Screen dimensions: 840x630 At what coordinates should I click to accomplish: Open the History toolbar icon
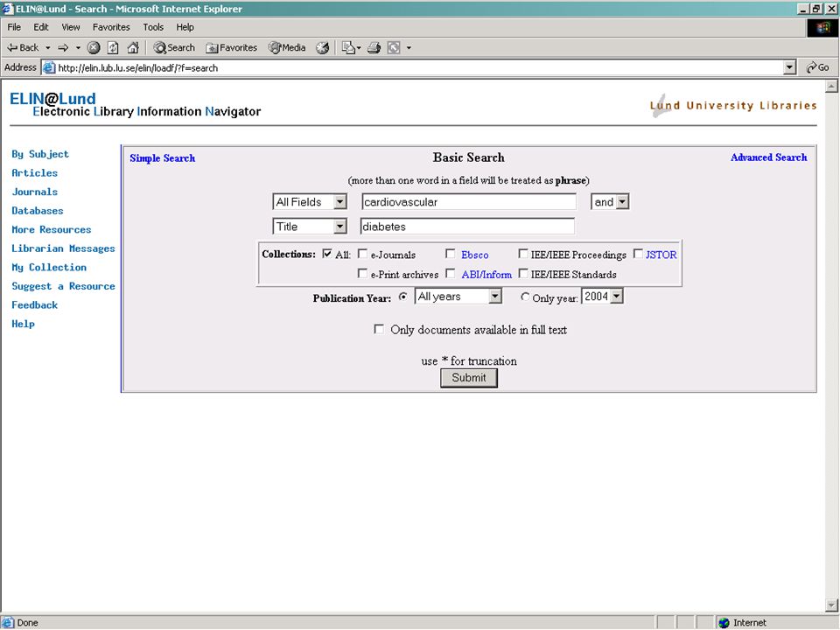(322, 47)
